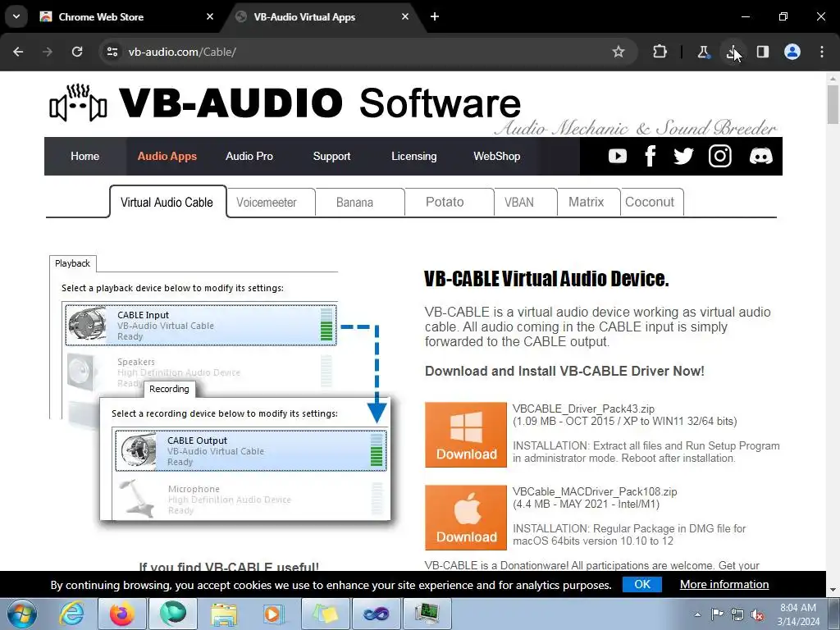Open the Downloads icon in Chrome toolbar
The width and height of the screenshot is (840, 630).
coord(733,52)
